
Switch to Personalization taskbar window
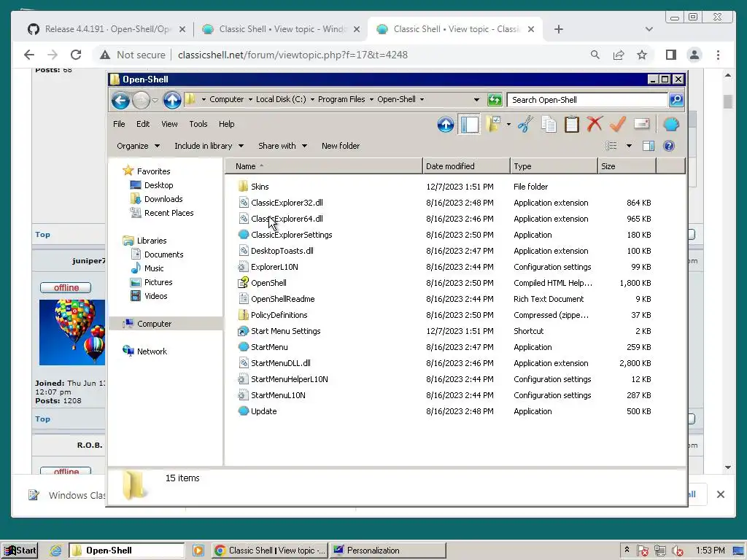click(388, 551)
